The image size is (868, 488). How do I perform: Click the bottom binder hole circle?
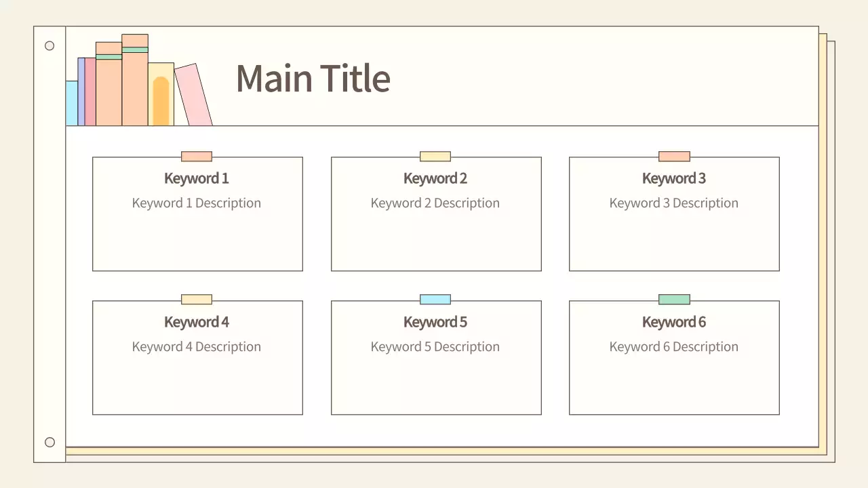tap(50, 443)
